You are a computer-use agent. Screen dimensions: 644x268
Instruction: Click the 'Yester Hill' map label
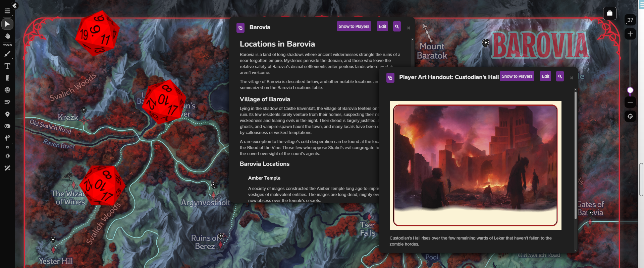56,261
